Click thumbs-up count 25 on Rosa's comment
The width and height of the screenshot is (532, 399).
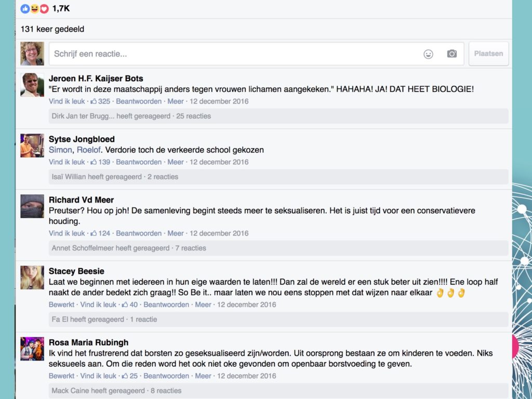[130, 376]
